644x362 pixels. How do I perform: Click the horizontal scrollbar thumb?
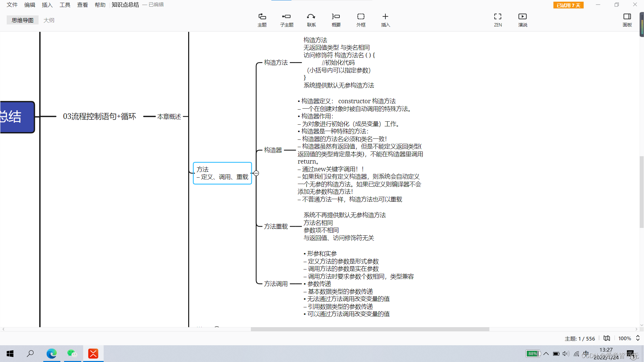370,329
